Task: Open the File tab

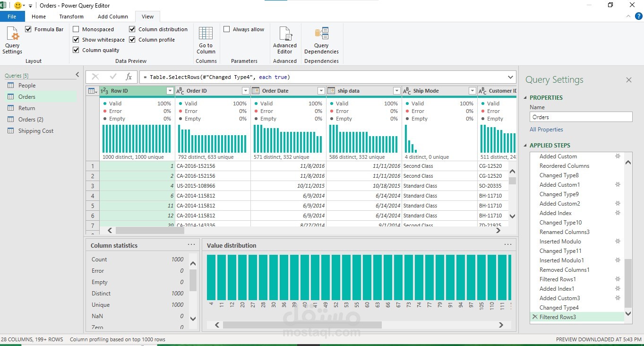Action: (12, 17)
